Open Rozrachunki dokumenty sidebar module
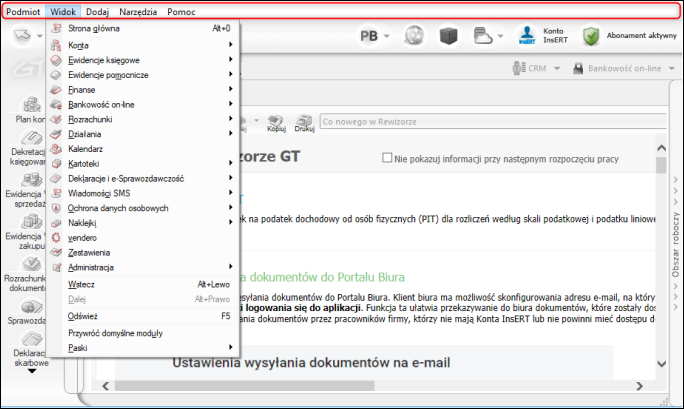The height and width of the screenshot is (409, 684). click(x=25, y=275)
